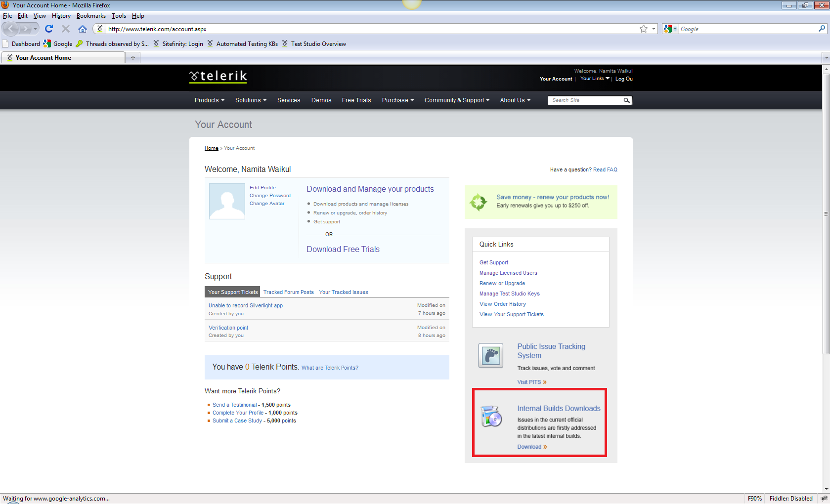Open back/forward history dropdown arrow

(35, 29)
